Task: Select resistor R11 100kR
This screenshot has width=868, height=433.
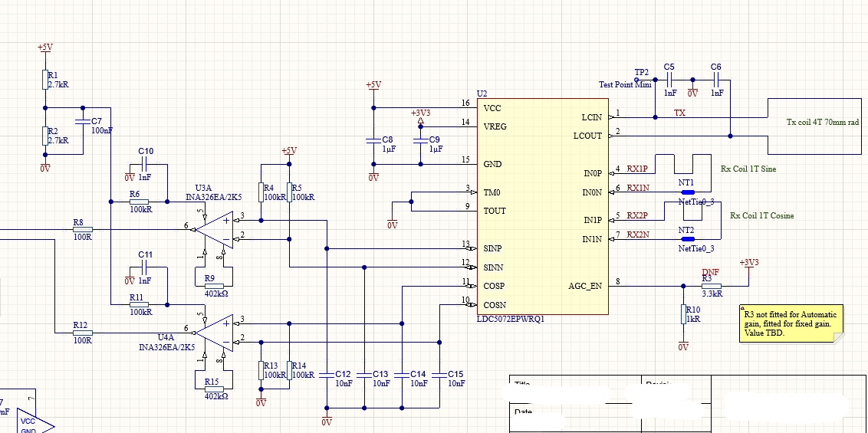Action: click(139, 305)
